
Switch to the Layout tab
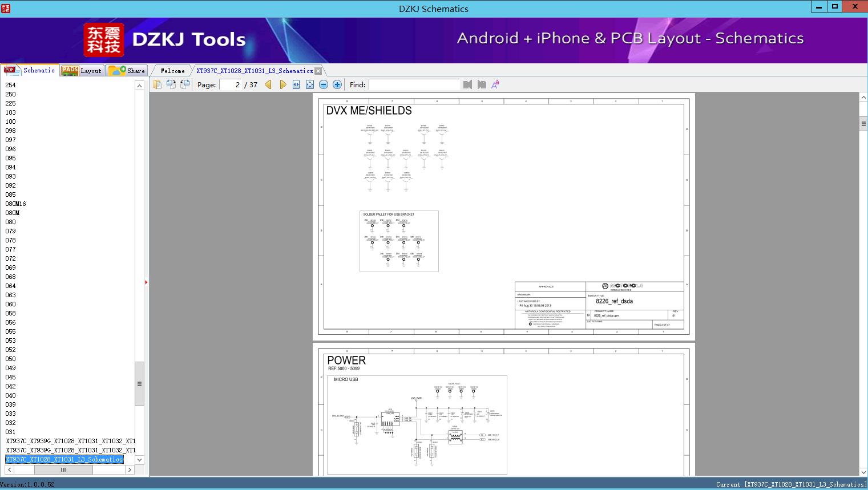pos(82,71)
